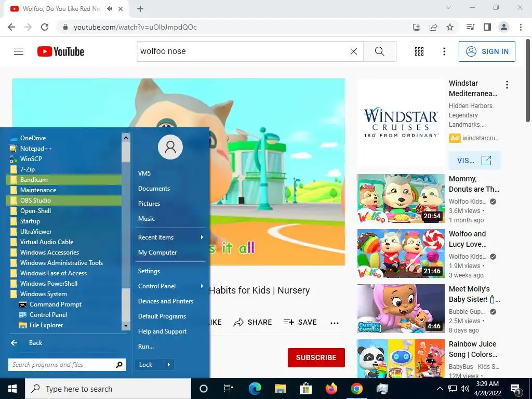Open the OBS Studio folder
Viewport: 532px width, 399px height.
63,200
